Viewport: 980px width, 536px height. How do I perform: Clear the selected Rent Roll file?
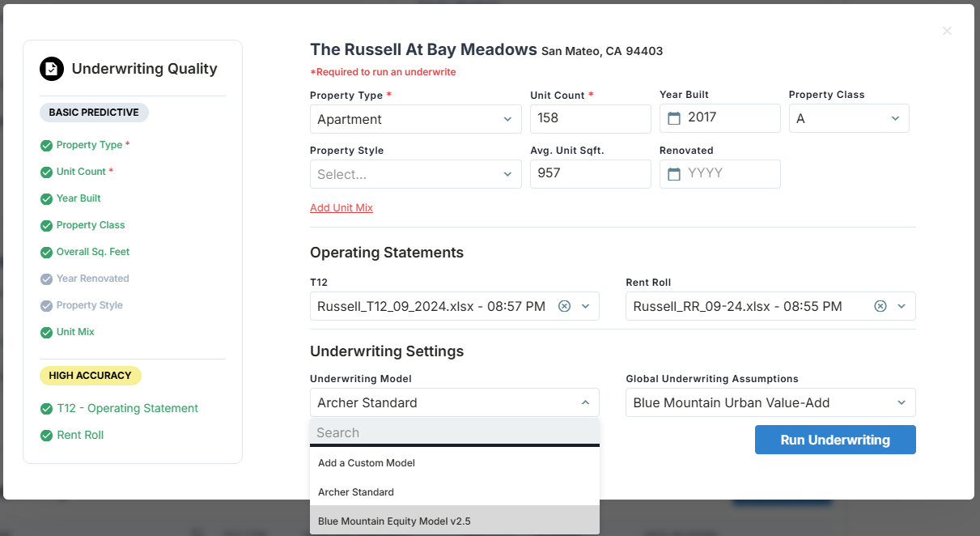(x=880, y=306)
